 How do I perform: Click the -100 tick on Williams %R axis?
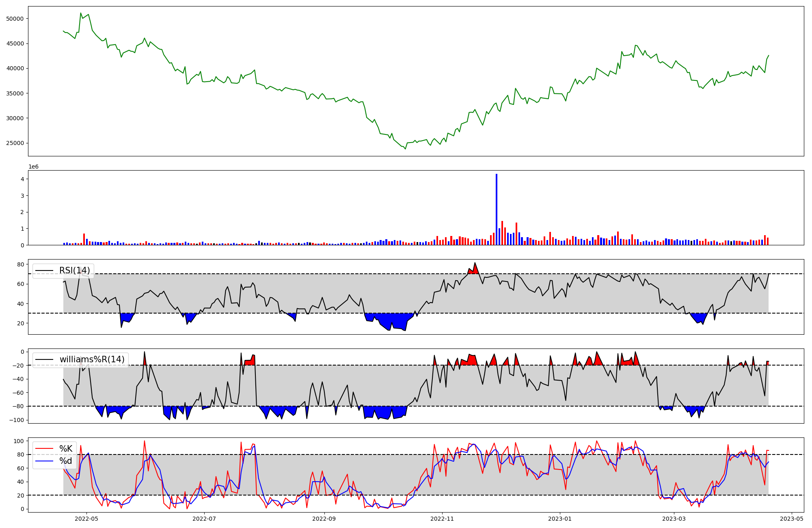[x=16, y=420]
